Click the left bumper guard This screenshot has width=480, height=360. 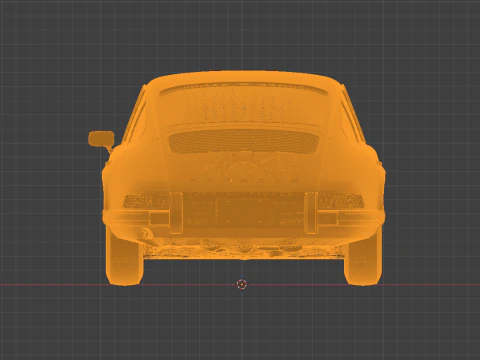tap(176, 213)
